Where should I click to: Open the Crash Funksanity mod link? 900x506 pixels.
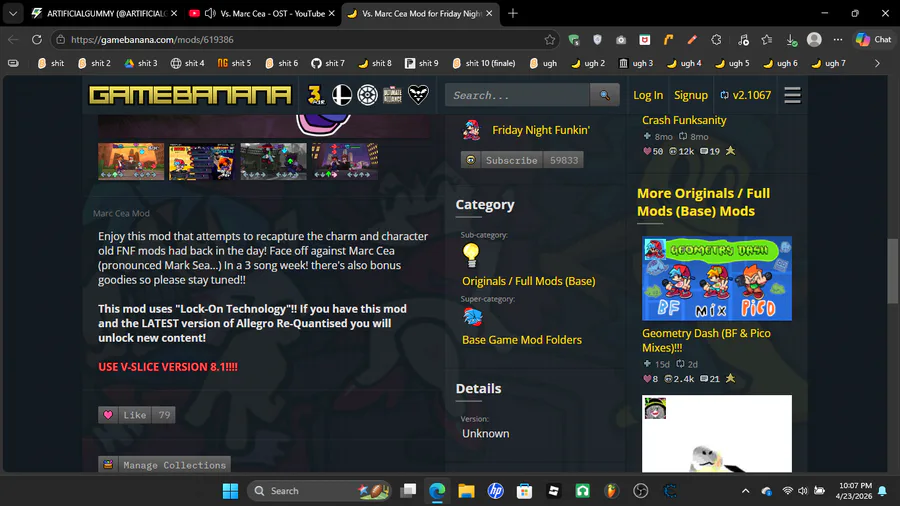pos(684,120)
